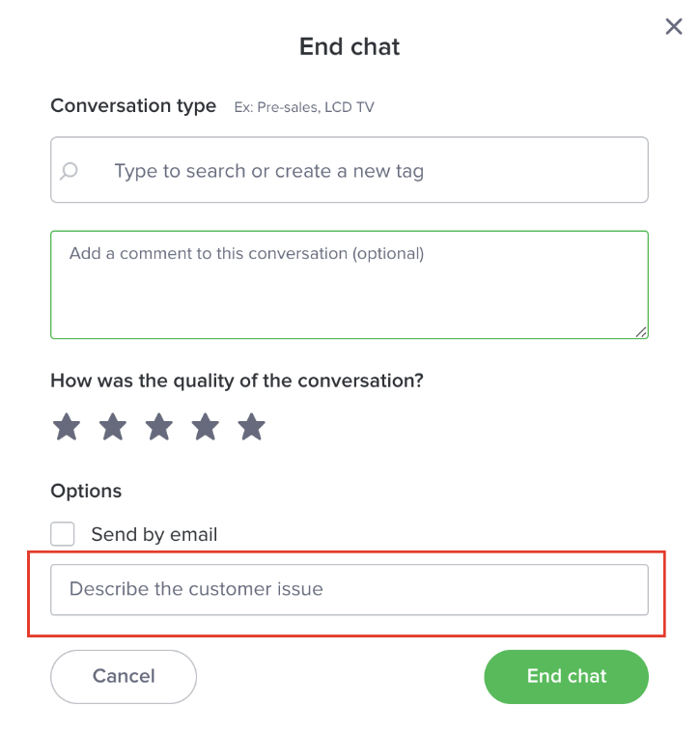Select the third star rating
Image resolution: width=700 pixels, height=734 pixels.
click(159, 427)
